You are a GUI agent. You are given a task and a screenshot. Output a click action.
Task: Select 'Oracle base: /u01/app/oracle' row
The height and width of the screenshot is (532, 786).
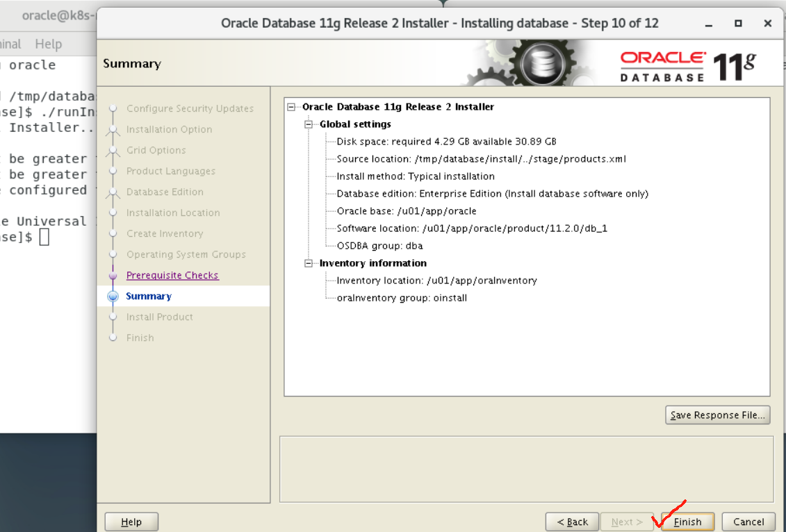(407, 211)
